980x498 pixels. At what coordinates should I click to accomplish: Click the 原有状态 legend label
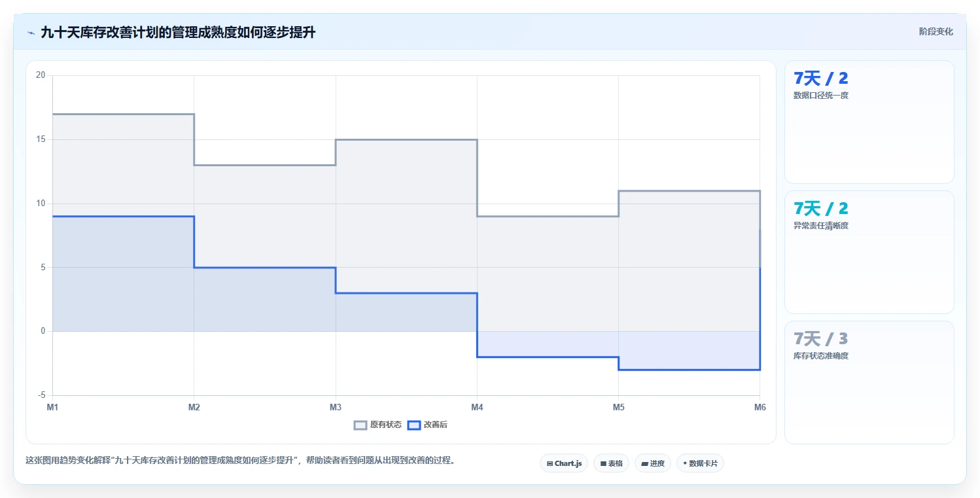click(386, 425)
